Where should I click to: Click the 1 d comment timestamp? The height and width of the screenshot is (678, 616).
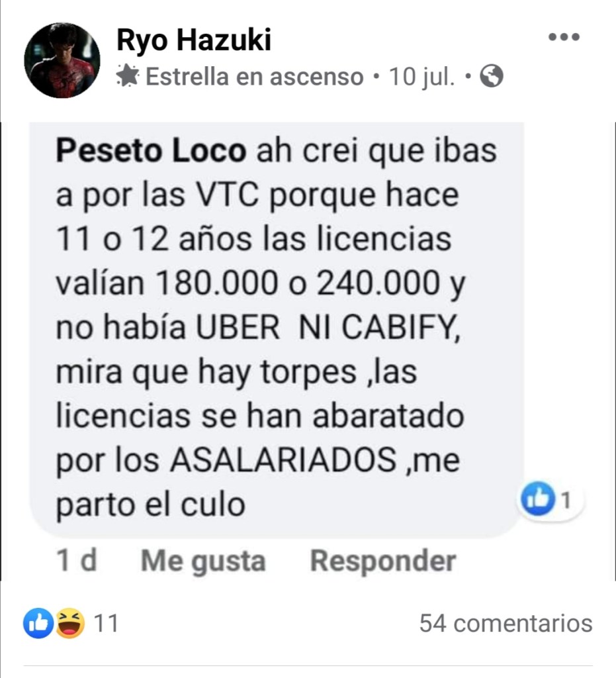click(77, 560)
